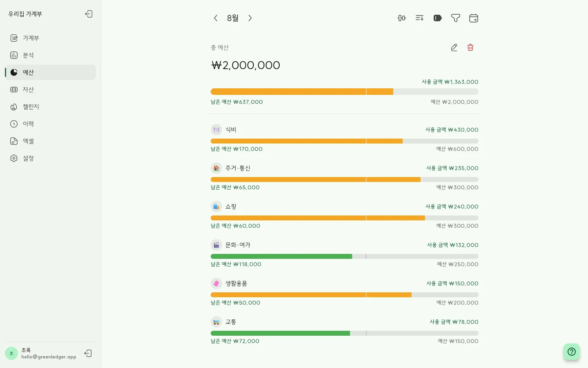Open the sort order icon in toolbar
Viewport: 588px width, 368px height.
[420, 18]
